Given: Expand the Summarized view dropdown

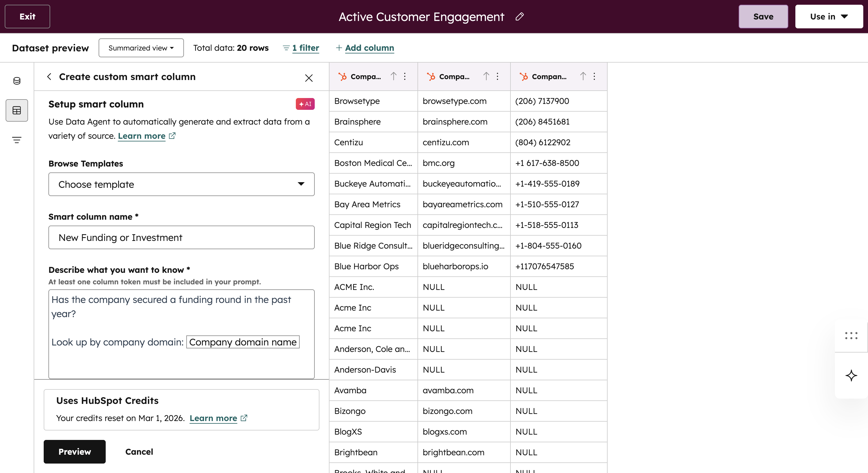Looking at the screenshot, I should pyautogui.click(x=141, y=48).
